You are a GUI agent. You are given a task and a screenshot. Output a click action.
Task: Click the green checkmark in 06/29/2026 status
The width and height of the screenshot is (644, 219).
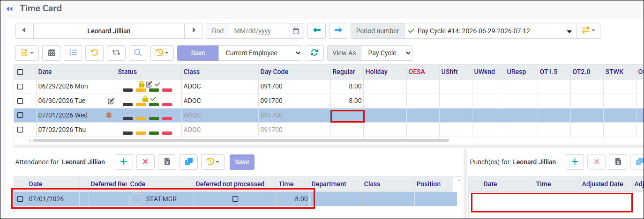point(157,84)
